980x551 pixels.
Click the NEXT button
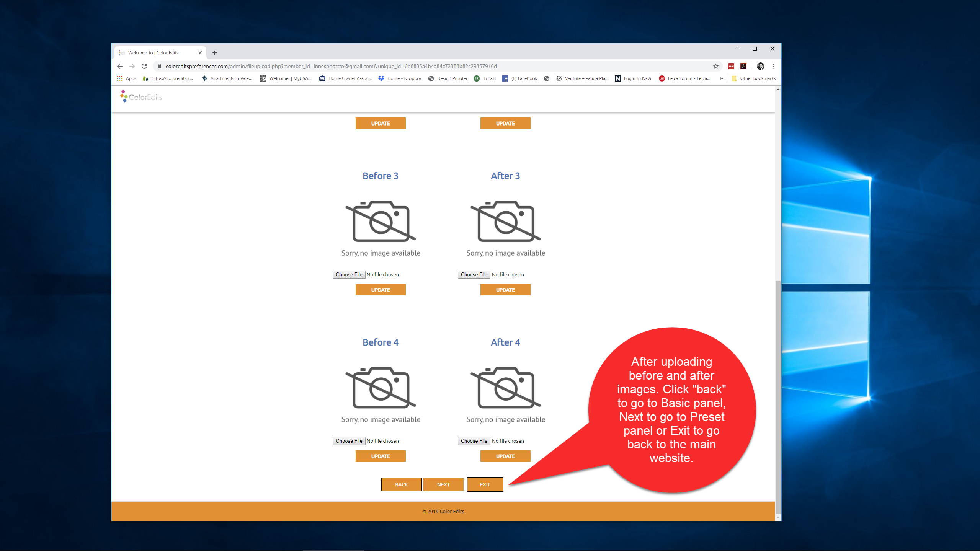(443, 484)
